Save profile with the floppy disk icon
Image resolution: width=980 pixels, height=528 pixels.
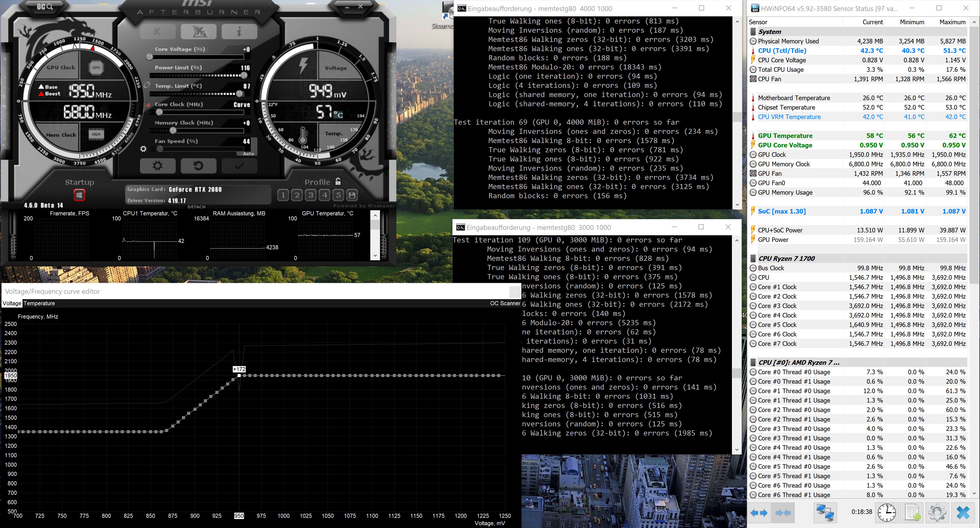pyautogui.click(x=352, y=195)
